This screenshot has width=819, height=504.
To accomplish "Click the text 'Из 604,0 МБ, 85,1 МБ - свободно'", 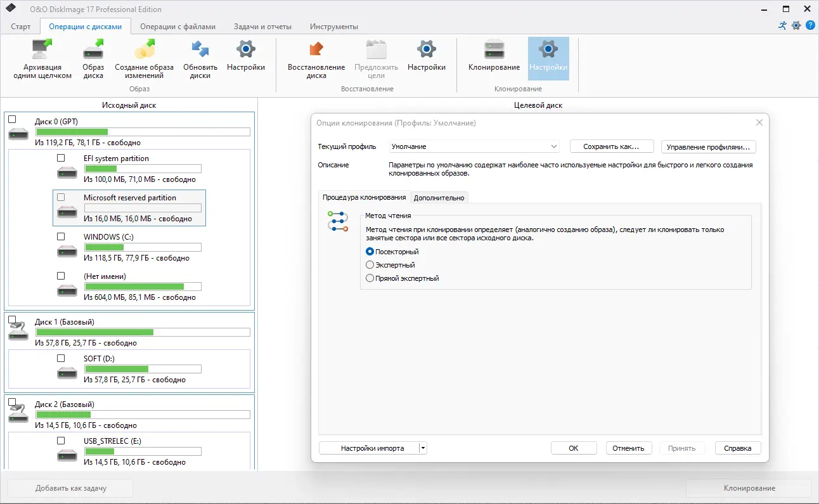I will pyautogui.click(x=139, y=297).
